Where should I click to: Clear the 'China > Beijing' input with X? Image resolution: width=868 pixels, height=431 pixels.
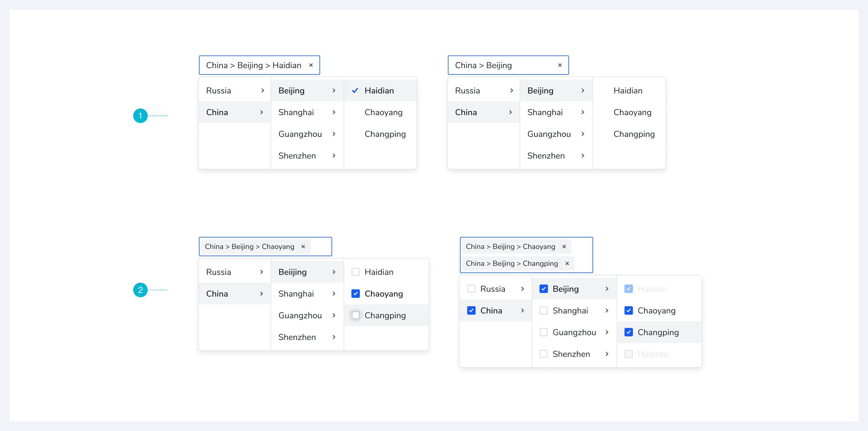[560, 65]
